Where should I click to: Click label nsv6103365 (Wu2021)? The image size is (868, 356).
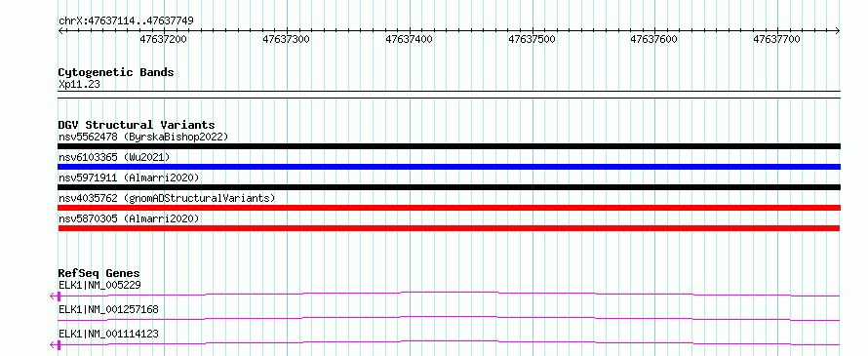[x=114, y=157]
